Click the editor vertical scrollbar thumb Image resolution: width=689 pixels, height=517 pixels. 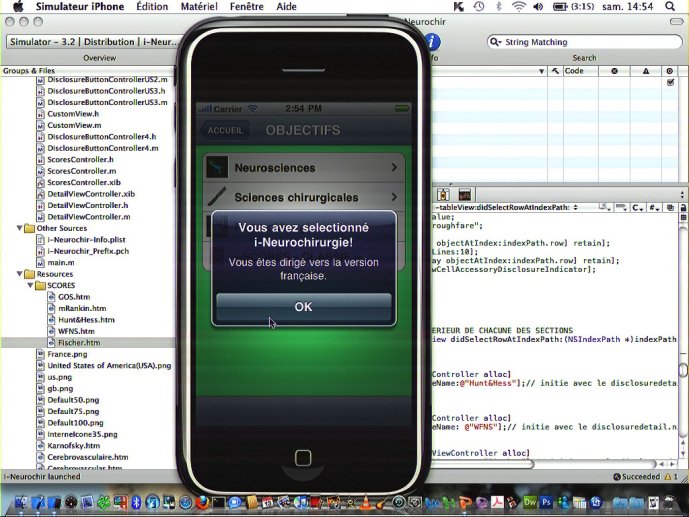click(x=683, y=369)
